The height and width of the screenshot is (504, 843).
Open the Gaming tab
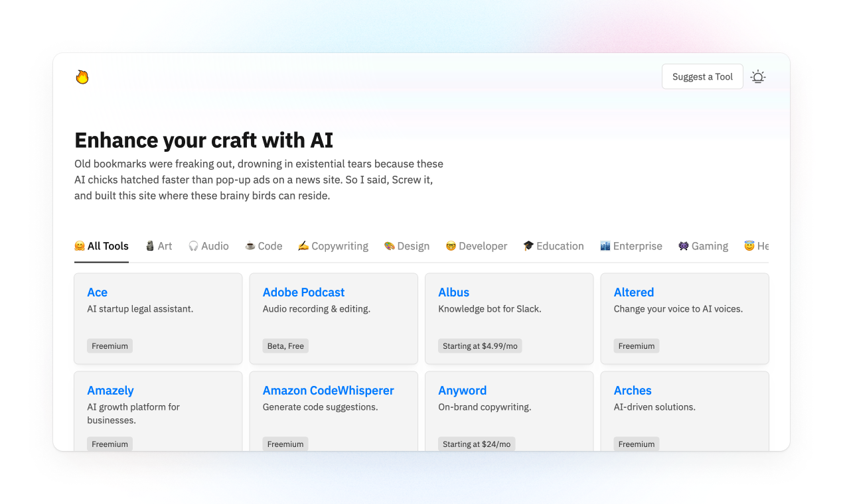(704, 246)
